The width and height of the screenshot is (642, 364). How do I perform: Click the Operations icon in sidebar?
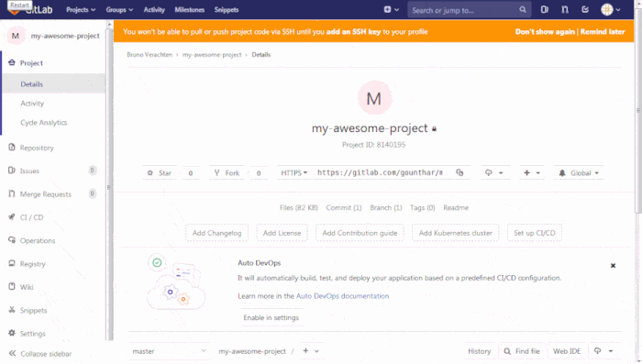pyautogui.click(x=12, y=240)
